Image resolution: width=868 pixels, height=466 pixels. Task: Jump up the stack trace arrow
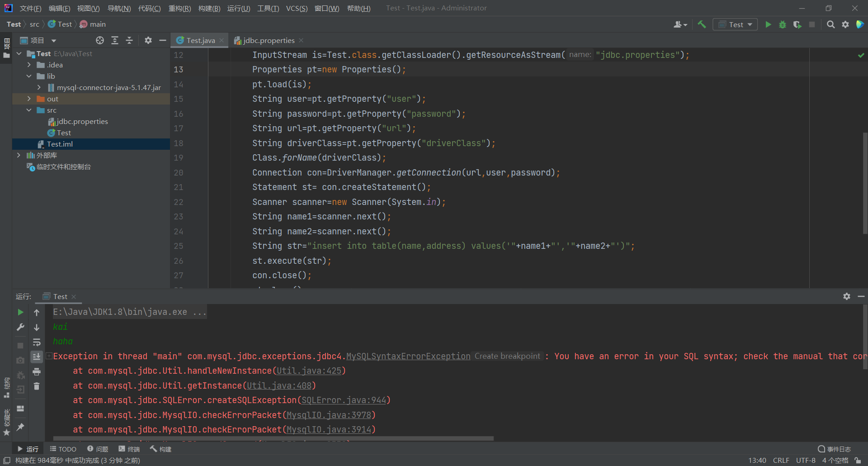(x=37, y=312)
